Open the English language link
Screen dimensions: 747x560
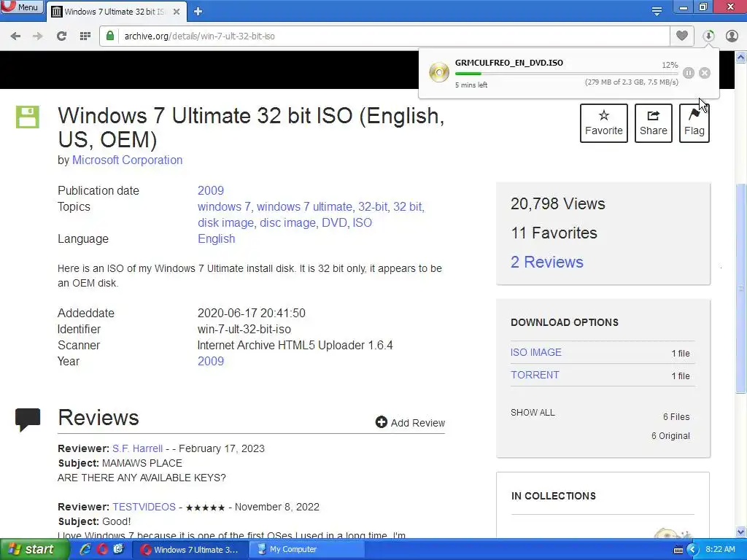(216, 239)
